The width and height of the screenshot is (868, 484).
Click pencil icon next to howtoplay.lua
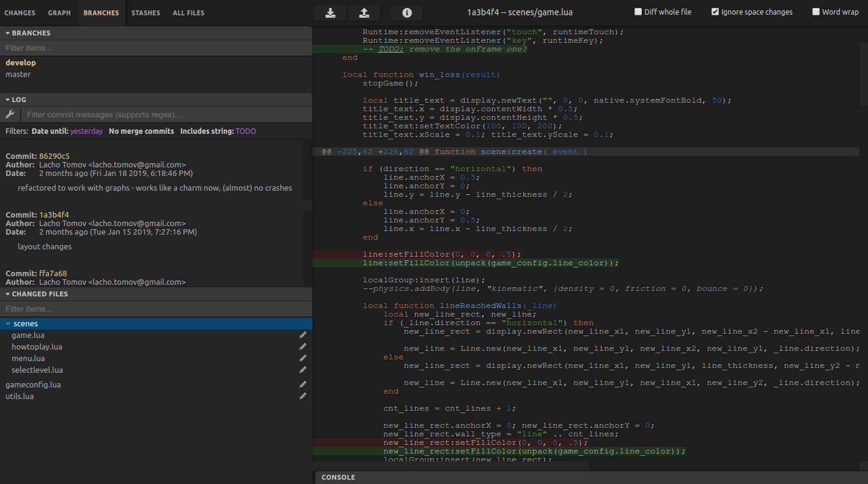303,346
